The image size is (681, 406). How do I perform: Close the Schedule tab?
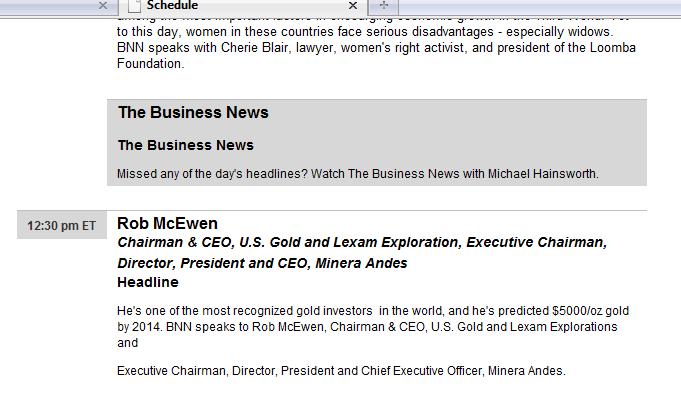tap(353, 6)
